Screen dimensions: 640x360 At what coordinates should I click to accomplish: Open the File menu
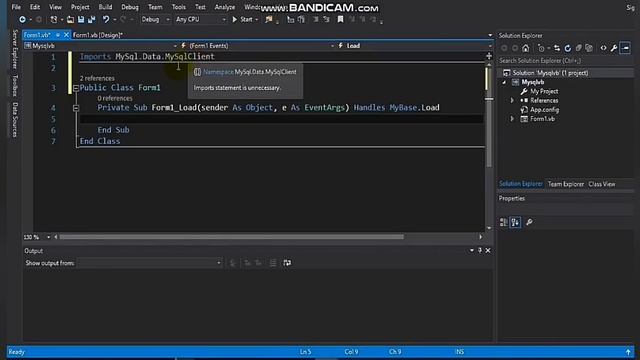click(16, 7)
